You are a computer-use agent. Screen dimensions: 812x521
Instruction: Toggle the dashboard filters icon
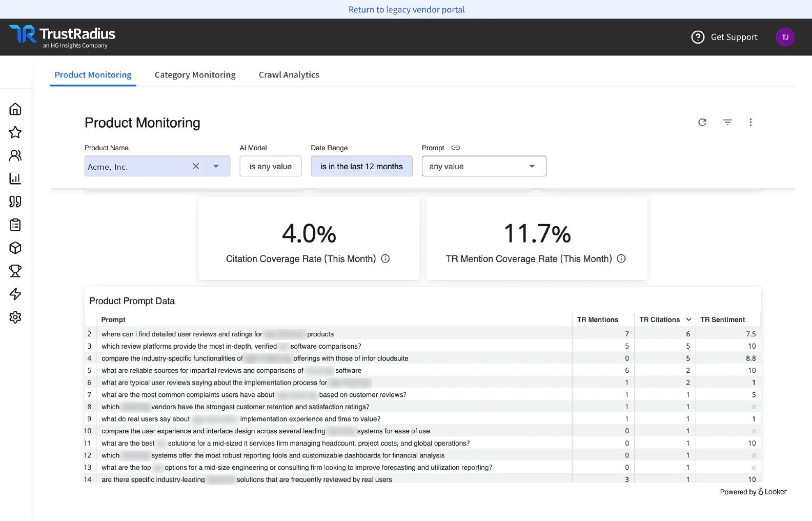727,122
